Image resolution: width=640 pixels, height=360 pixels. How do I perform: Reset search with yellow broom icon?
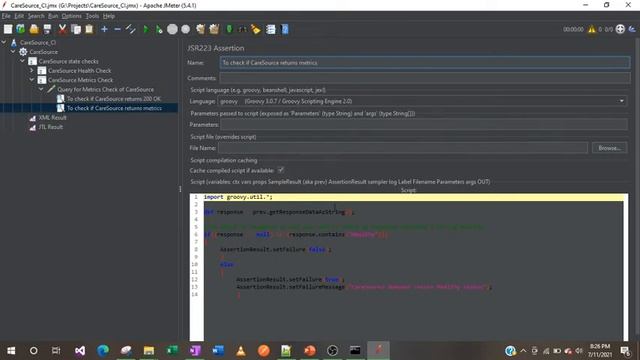(x=256, y=29)
